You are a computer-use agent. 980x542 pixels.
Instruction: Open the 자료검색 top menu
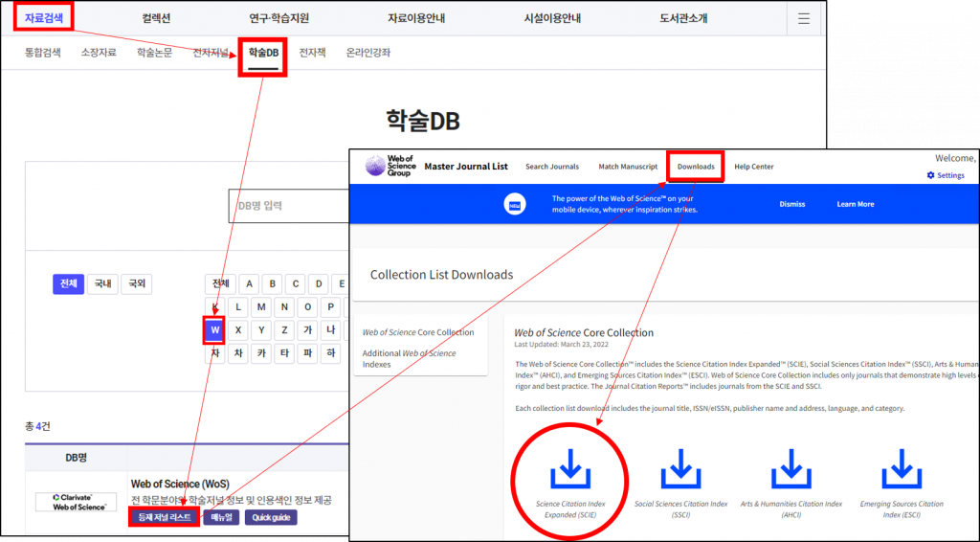pyautogui.click(x=43, y=18)
